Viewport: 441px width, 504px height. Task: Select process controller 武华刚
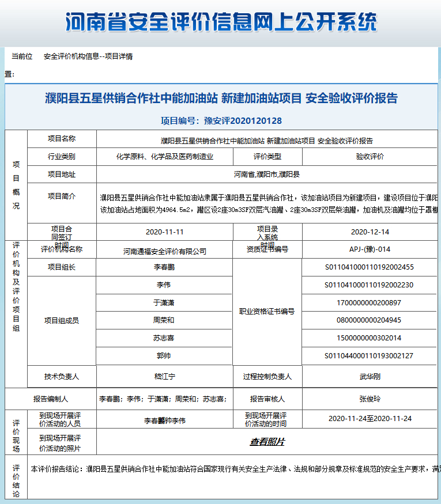pos(370,376)
